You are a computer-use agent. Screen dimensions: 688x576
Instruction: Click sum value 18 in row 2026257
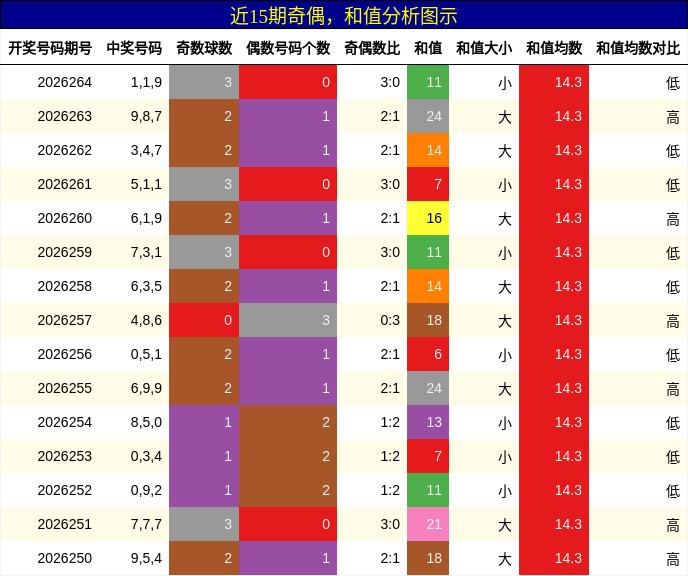[x=428, y=320]
